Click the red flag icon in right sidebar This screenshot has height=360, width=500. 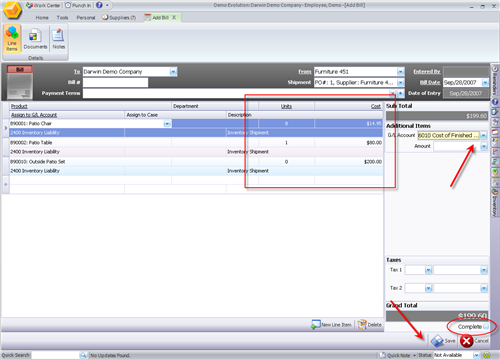(x=495, y=151)
